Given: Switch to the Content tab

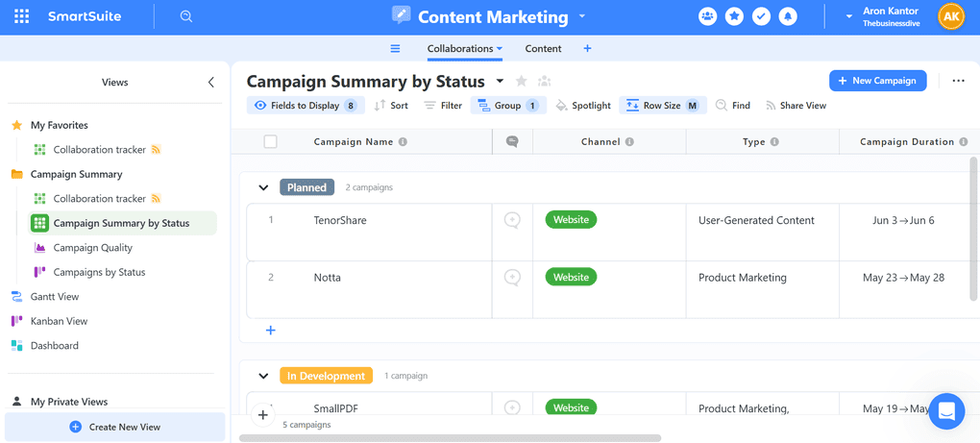Looking at the screenshot, I should (543, 49).
